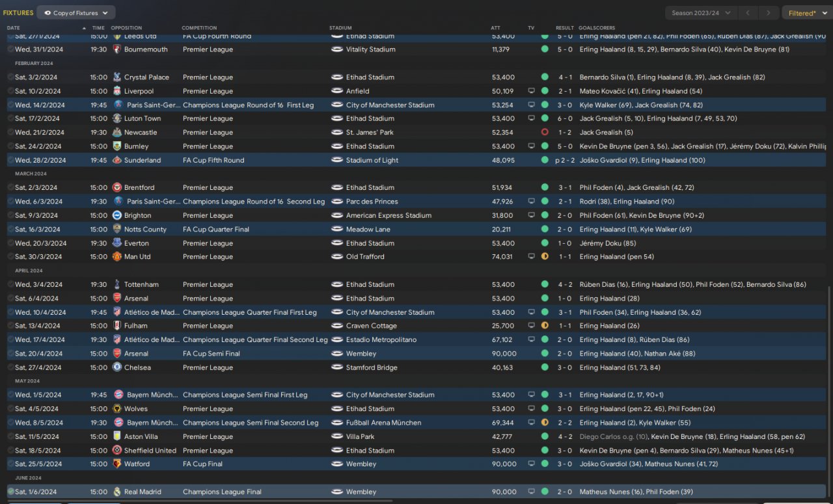Click the Chelsea club badge
This screenshot has width=833, height=504.
tap(117, 367)
